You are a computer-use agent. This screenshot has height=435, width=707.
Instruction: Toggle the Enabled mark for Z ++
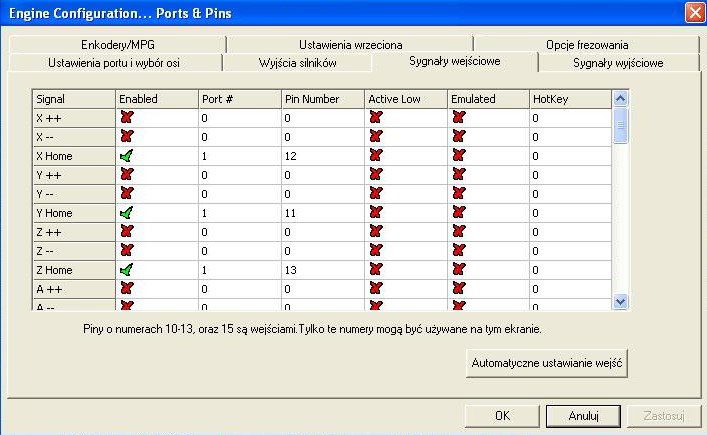point(127,231)
